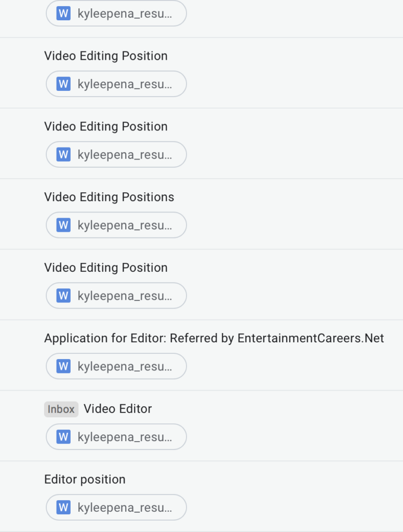Click Word icon under second Video Editing Position
The image size is (403, 532).
(63, 154)
